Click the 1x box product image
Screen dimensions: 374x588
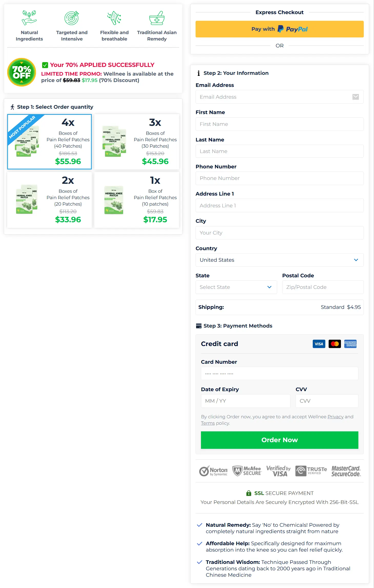114,200
